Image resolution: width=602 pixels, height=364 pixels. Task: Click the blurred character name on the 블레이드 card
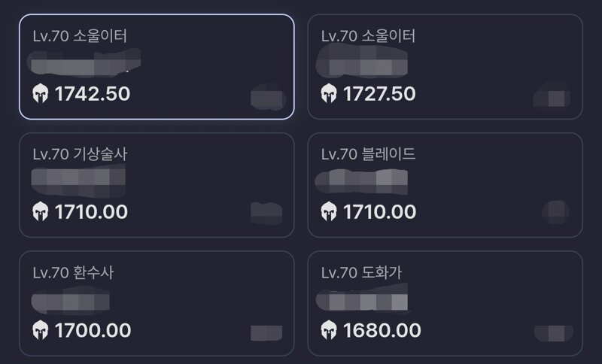click(x=361, y=182)
